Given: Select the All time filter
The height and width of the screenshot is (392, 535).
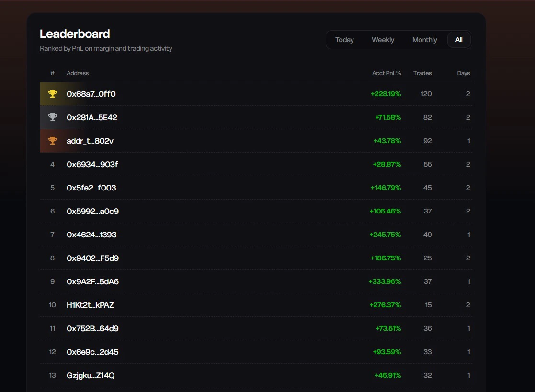Looking at the screenshot, I should tap(458, 40).
